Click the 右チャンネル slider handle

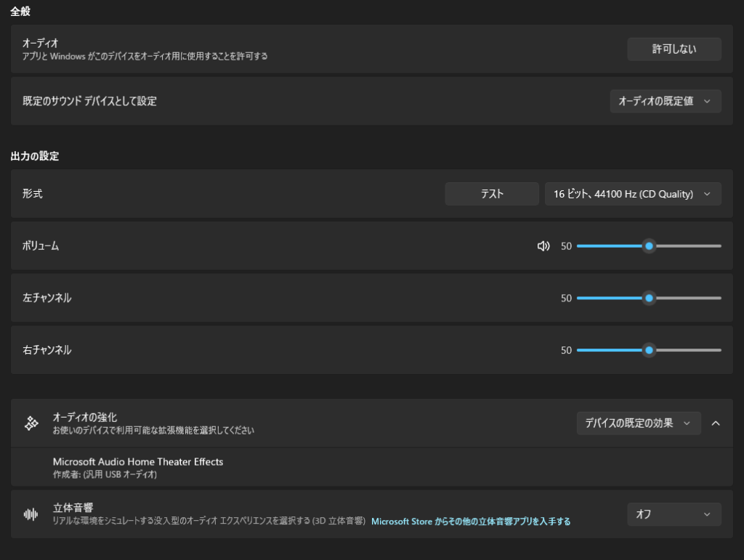point(649,350)
